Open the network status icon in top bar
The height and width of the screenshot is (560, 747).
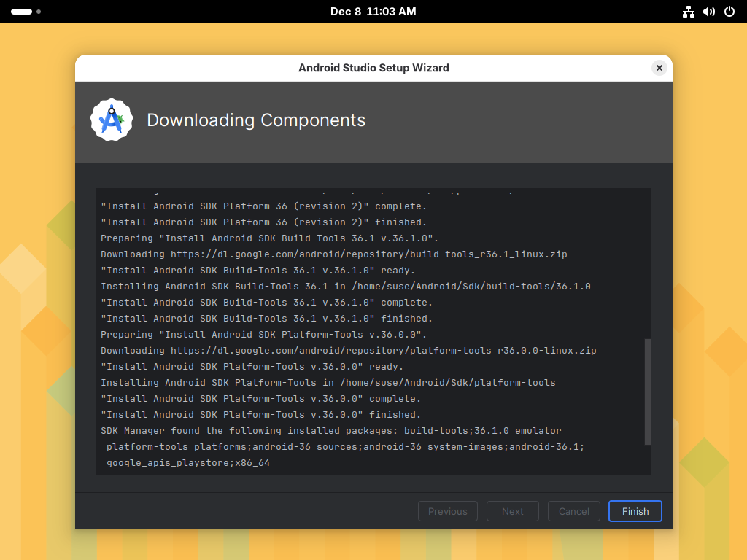pos(688,12)
